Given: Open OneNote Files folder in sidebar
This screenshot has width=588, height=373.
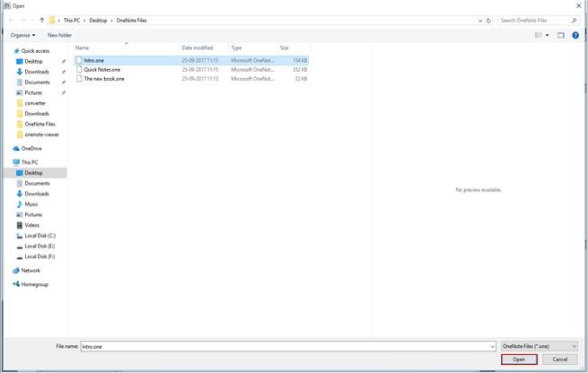Looking at the screenshot, I should (x=39, y=125).
